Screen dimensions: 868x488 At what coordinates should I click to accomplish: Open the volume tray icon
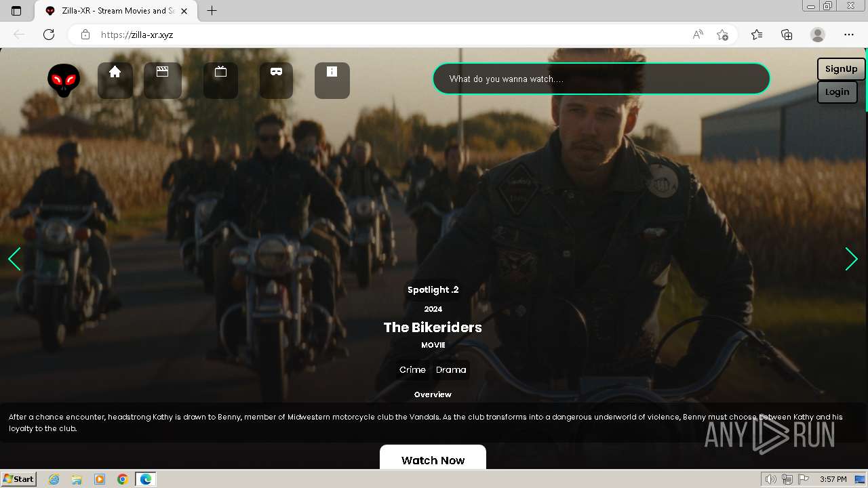point(771,479)
